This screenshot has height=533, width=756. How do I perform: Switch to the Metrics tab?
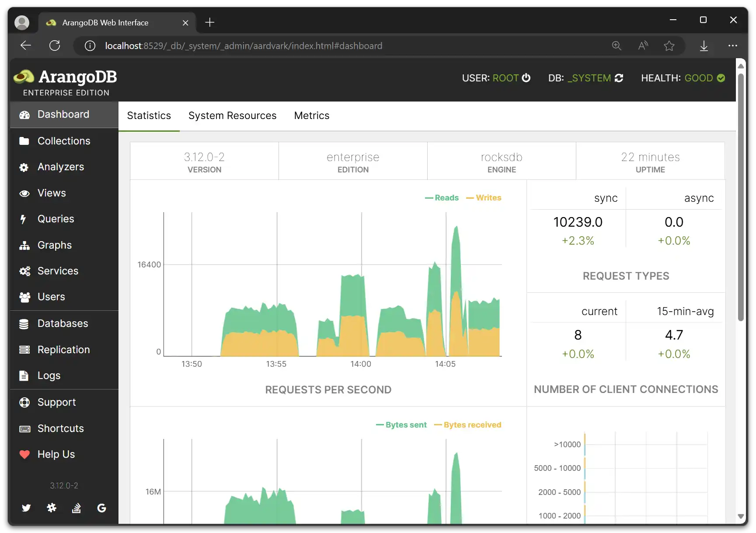(312, 116)
